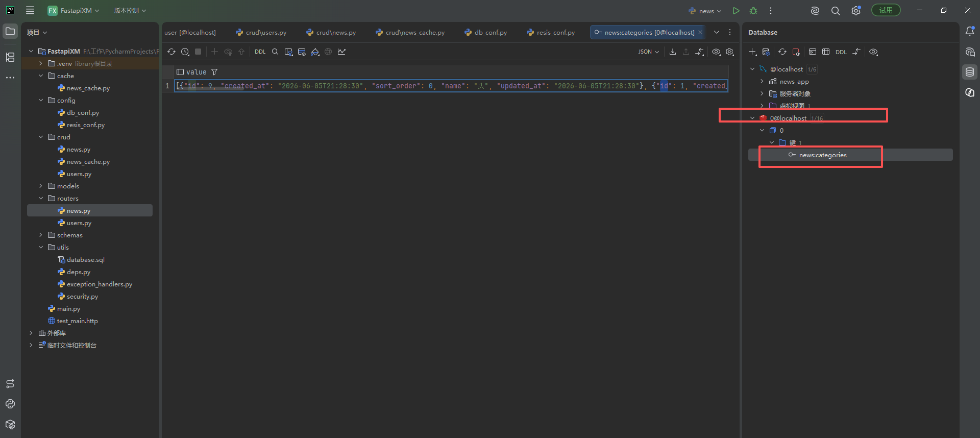This screenshot has width=980, height=438.
Task: Switch to the crud\users.py tab
Action: [x=261, y=32]
